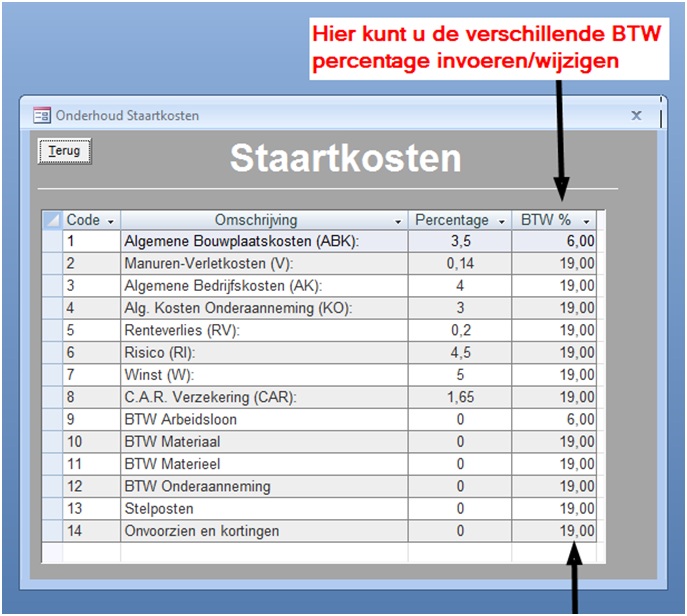
Task: Click the Percentage cell for Risico (RI)
Action: 459,352
